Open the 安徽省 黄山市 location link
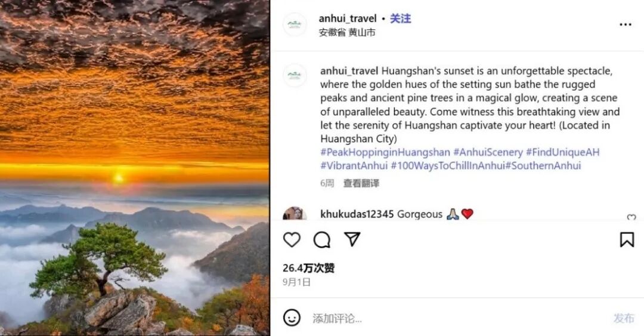 pyautogui.click(x=347, y=32)
